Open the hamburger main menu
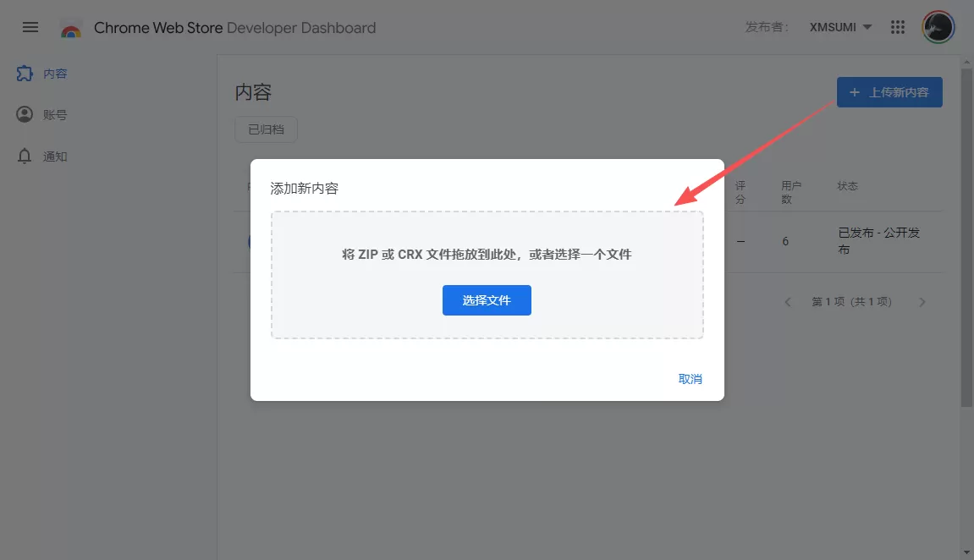 click(x=30, y=27)
